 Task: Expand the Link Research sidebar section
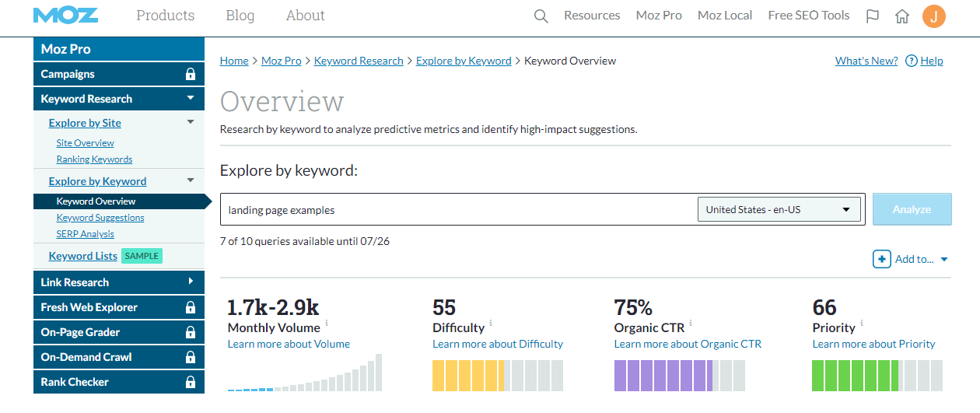coord(191,282)
